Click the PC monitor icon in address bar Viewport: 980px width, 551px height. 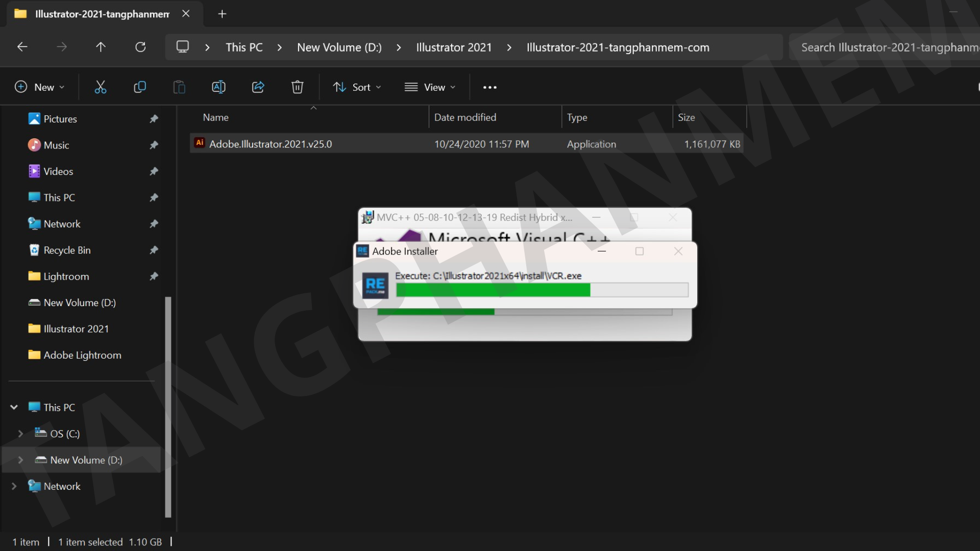(x=182, y=47)
